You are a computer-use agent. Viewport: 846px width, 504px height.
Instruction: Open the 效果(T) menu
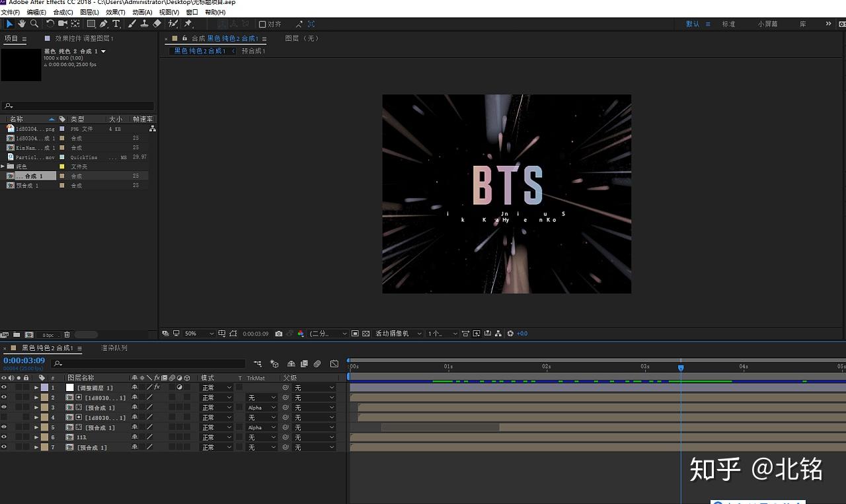[x=116, y=12]
